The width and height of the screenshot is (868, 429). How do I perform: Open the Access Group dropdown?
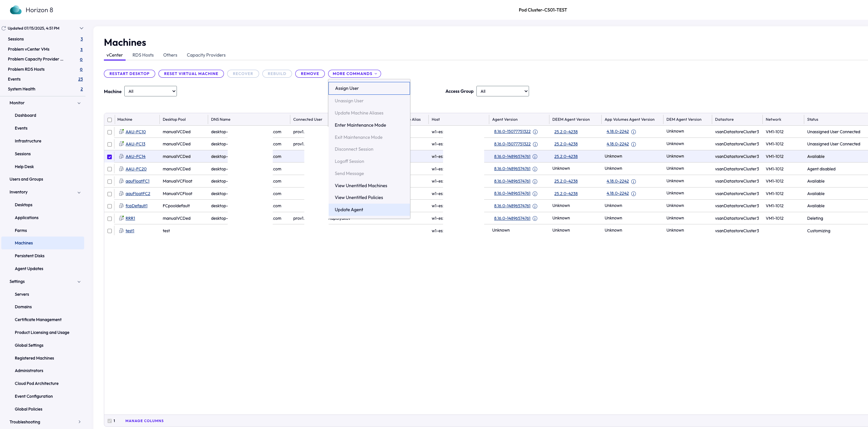tap(502, 91)
